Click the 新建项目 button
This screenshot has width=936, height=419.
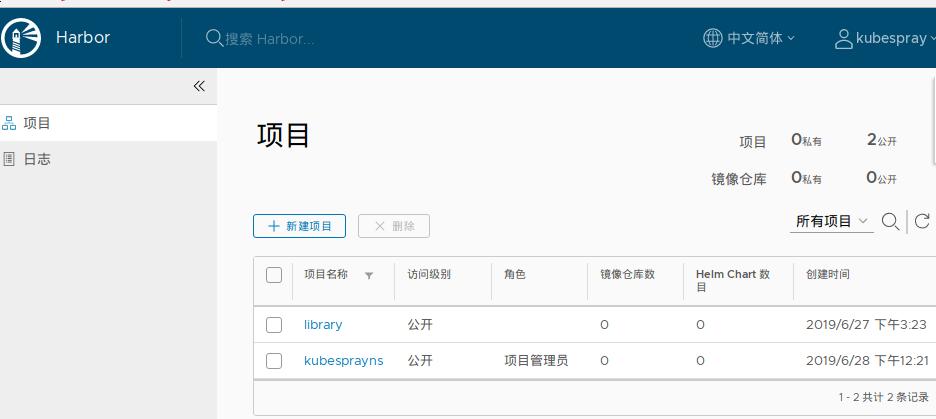[299, 226]
